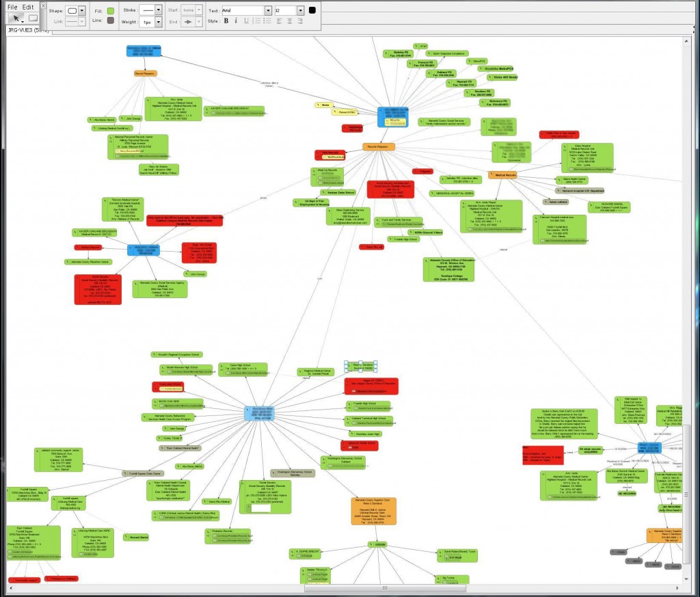Select the Richmond PD node
The width and height of the screenshot is (700, 597).
(x=496, y=103)
